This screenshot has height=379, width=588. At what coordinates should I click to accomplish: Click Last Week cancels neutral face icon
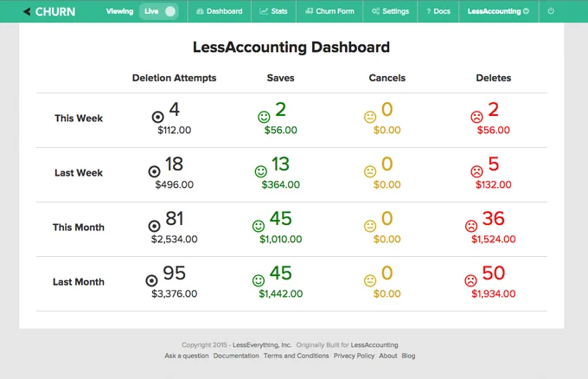coord(370,171)
